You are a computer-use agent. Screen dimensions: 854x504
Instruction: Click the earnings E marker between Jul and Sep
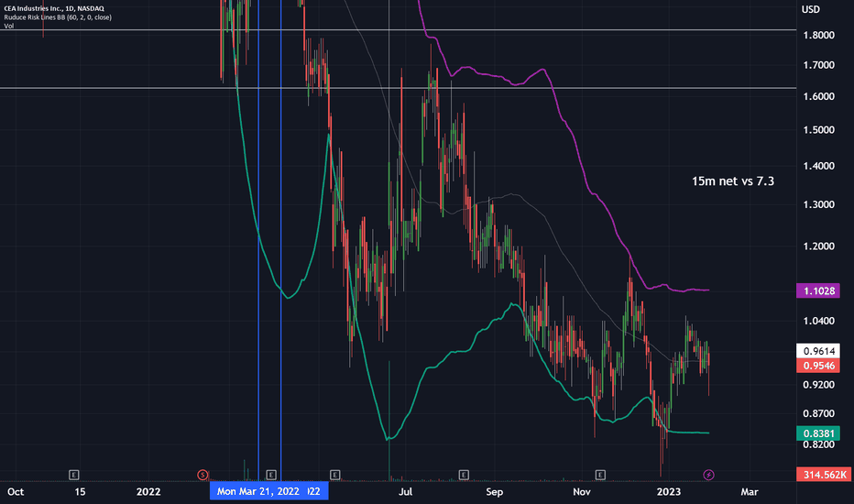[x=464, y=475]
